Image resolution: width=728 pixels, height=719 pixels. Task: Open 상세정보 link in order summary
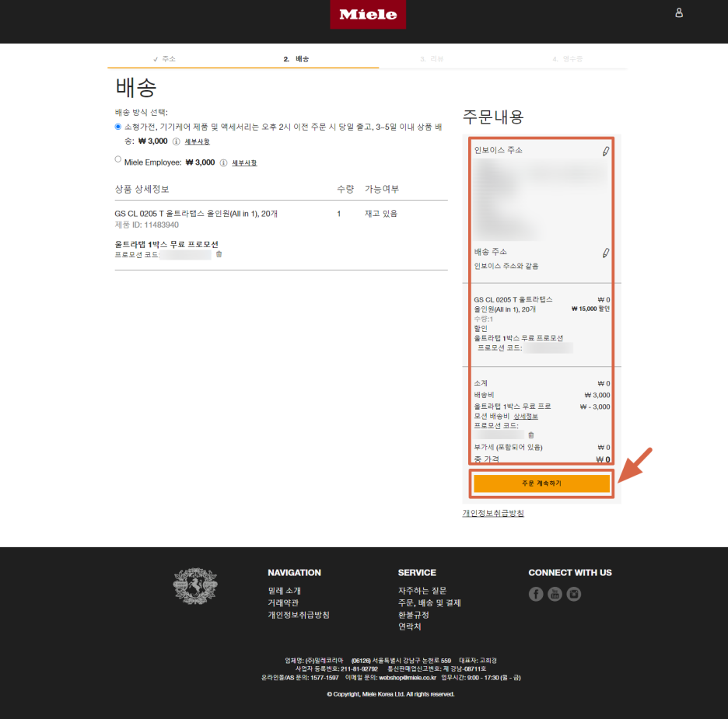pyautogui.click(x=526, y=417)
